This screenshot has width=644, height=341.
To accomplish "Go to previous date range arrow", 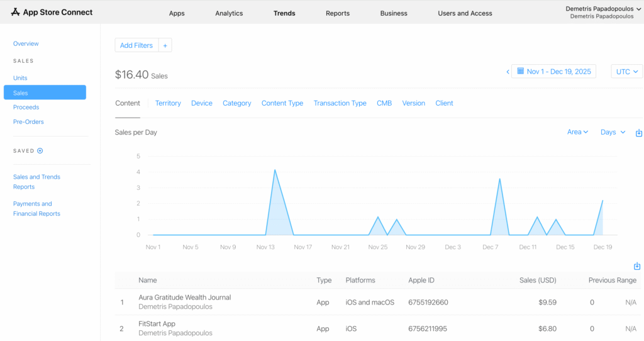I will 508,72.
